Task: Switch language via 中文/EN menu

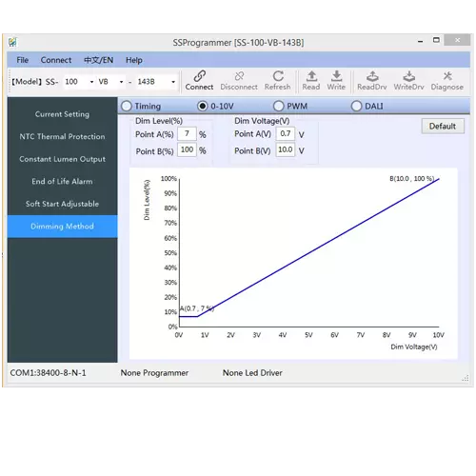Action: click(x=98, y=60)
